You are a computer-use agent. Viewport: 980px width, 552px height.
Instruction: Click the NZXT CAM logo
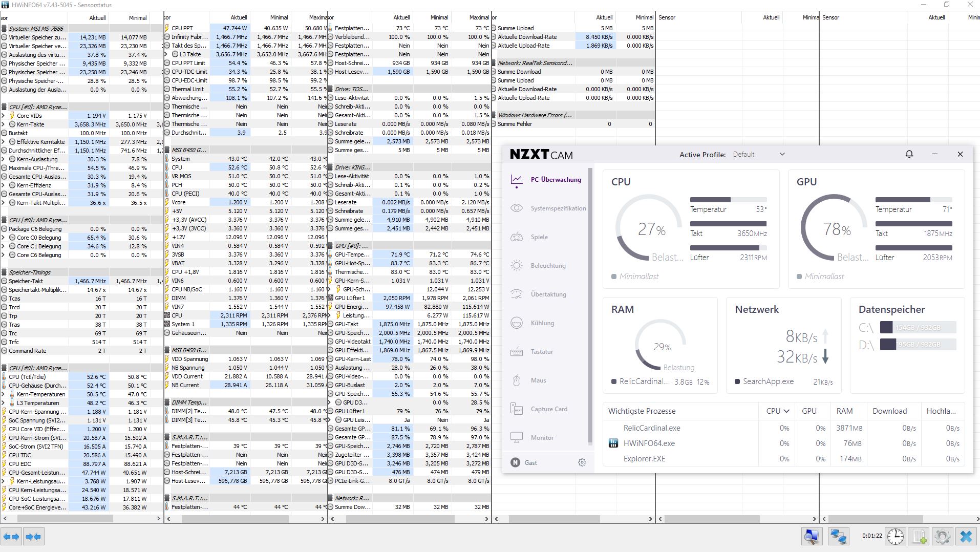(x=541, y=155)
